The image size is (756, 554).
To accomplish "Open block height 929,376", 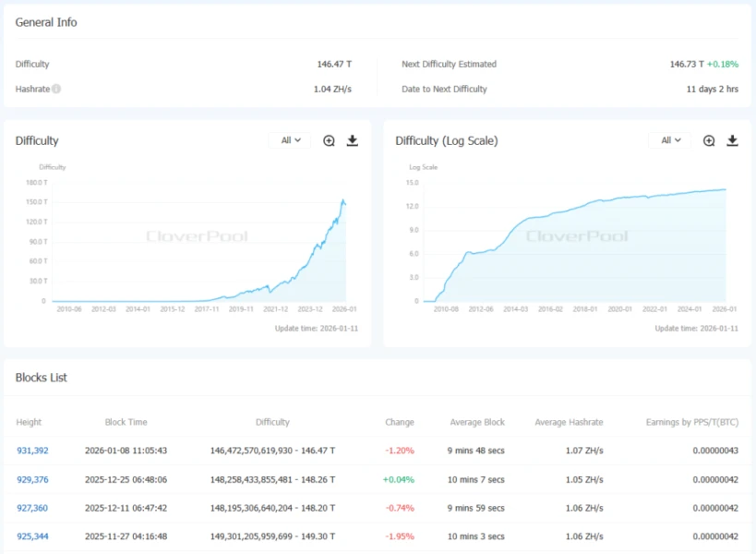I will 32,479.
